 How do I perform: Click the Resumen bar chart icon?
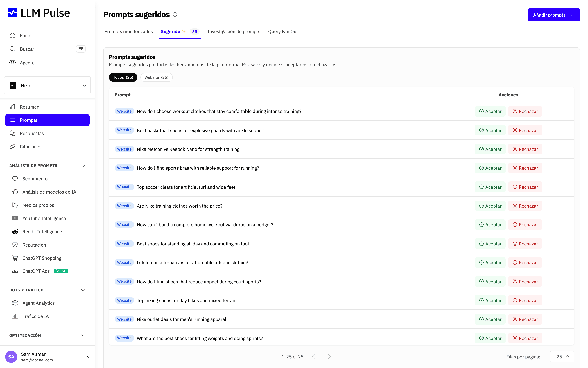pyautogui.click(x=13, y=107)
